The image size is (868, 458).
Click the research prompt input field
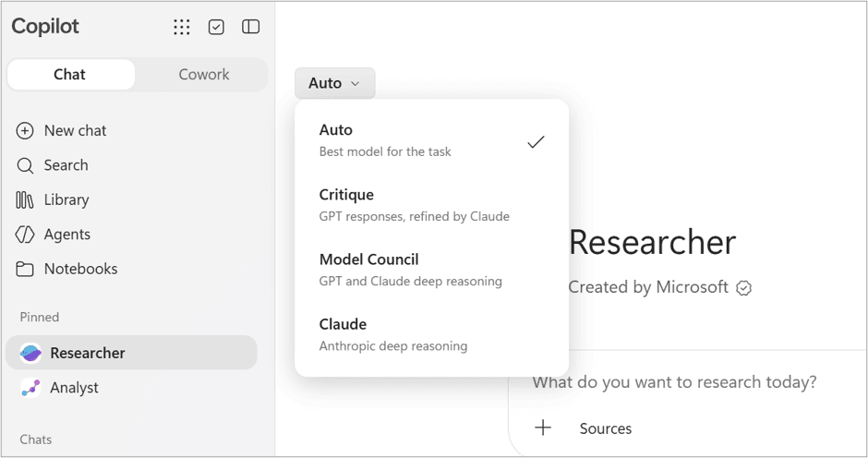(674, 382)
